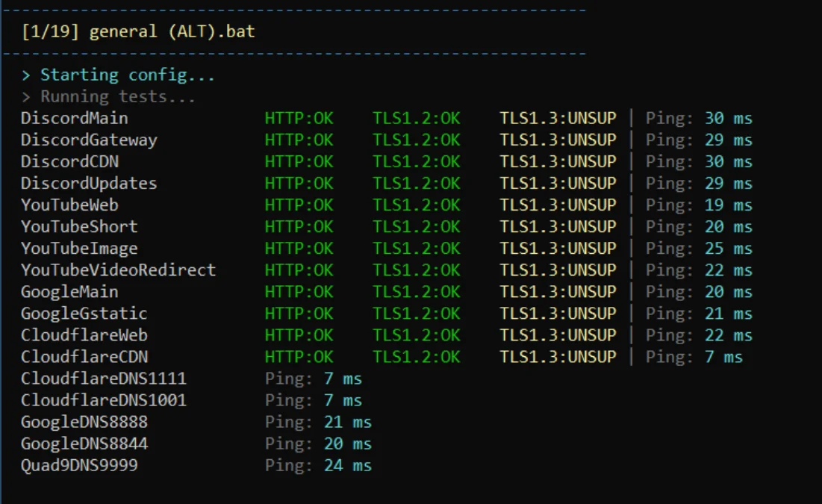This screenshot has height=504, width=822.
Task: Select the CloudflareDNS1001 label
Action: click(x=104, y=400)
